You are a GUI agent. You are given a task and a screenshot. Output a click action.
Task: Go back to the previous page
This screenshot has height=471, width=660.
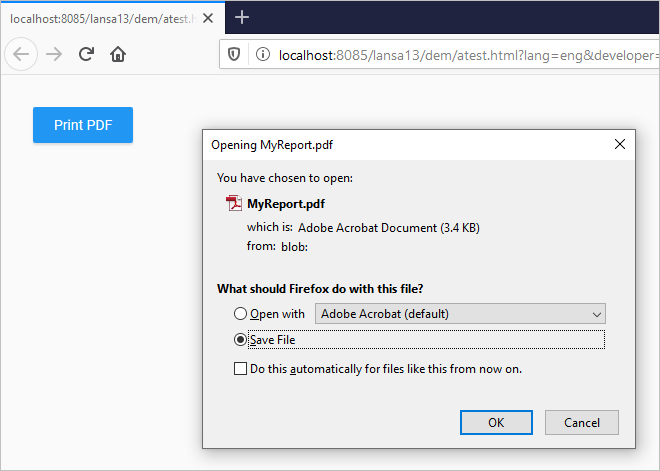click(22, 54)
